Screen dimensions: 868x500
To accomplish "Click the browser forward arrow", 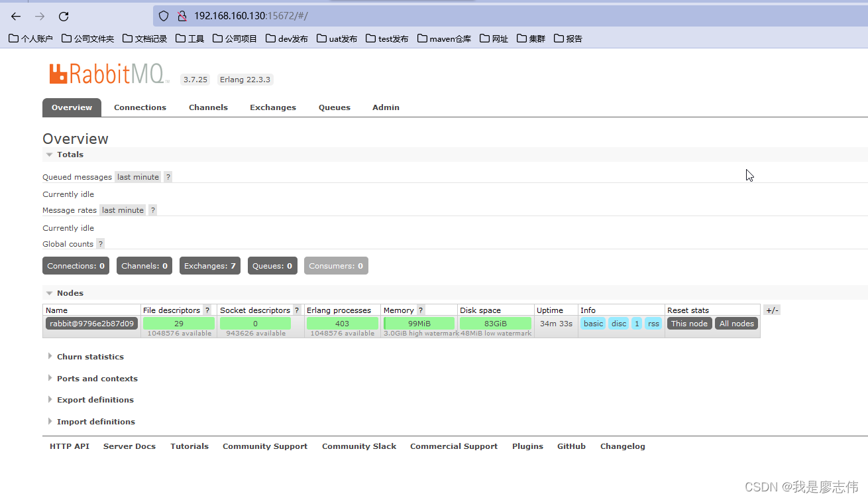I will point(40,17).
